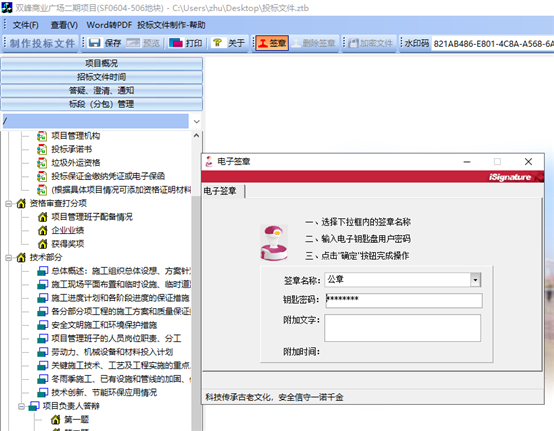
Task: Click the tree panel scroll-up arrow
Action: [x=196, y=136]
